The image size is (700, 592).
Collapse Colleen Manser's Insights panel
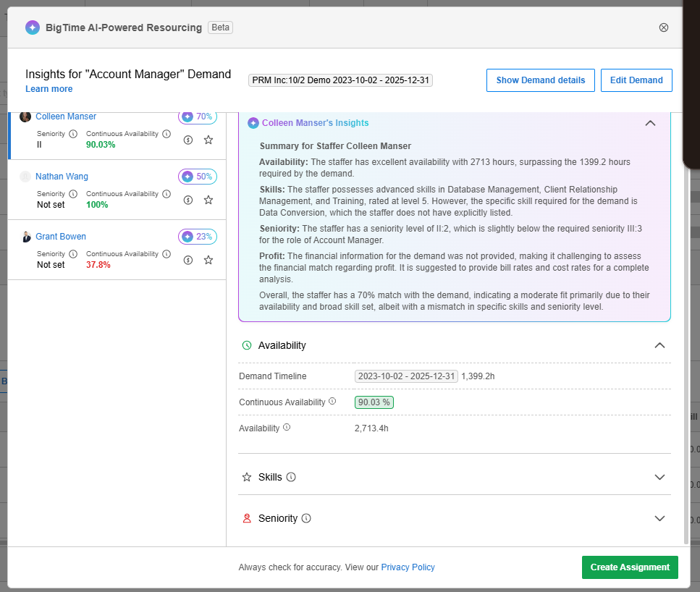650,123
